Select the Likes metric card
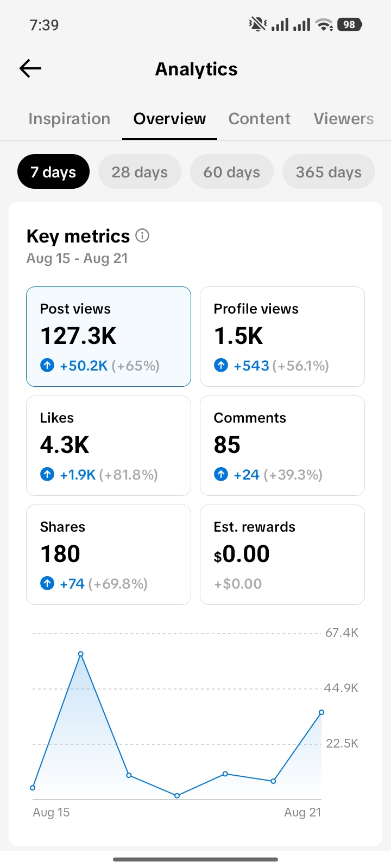Screen dimensions: 391x868 coord(109,445)
